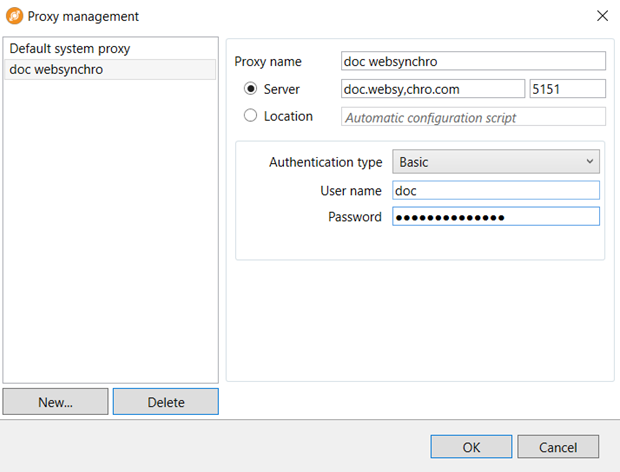Image resolution: width=620 pixels, height=472 pixels.
Task: Open the Authentication type dropdown
Action: (496, 162)
